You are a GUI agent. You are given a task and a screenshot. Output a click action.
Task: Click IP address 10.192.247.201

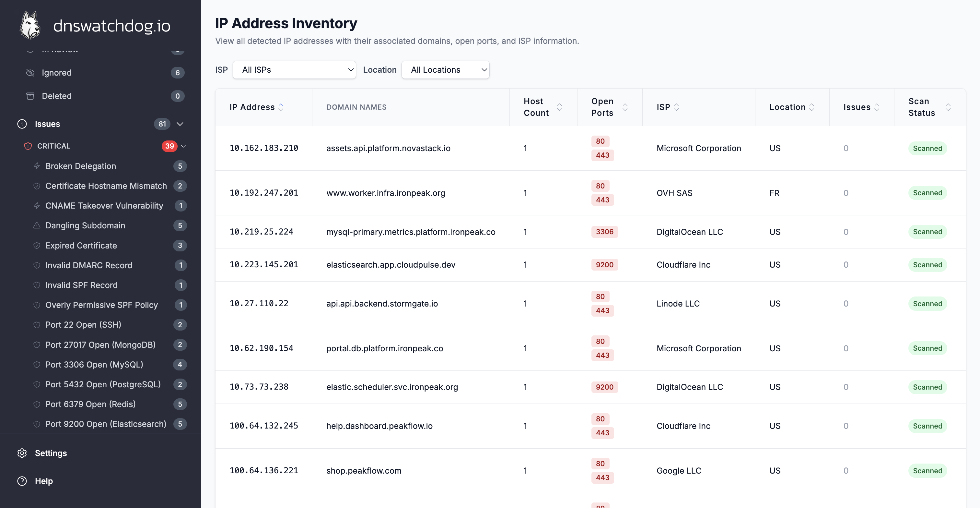tap(264, 193)
